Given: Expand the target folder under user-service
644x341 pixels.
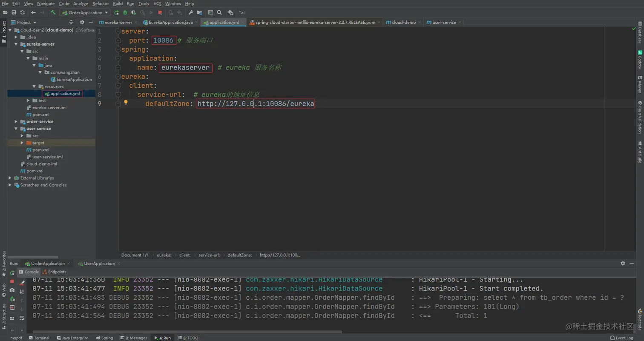Looking at the screenshot, I should tap(22, 143).
